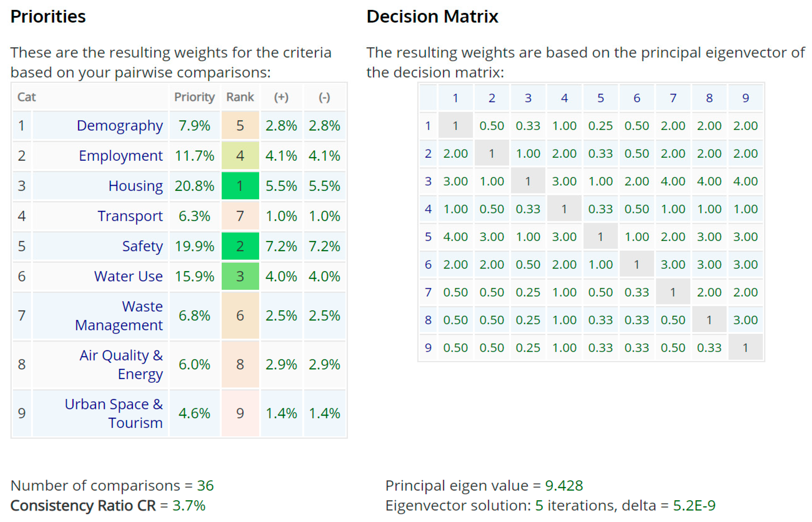Select the Water Use criterion label

pyautogui.click(x=128, y=276)
